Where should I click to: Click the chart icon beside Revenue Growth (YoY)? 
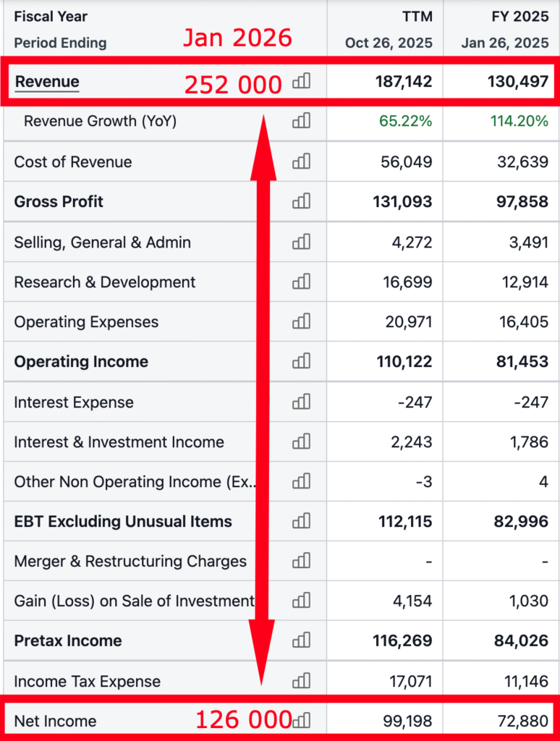pyautogui.click(x=301, y=121)
